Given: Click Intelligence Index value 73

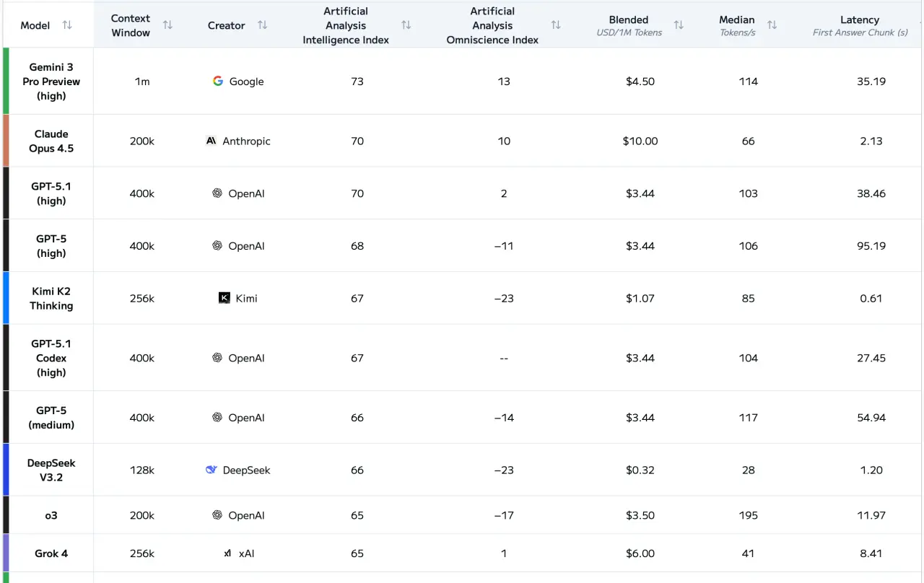Looking at the screenshot, I should [357, 82].
